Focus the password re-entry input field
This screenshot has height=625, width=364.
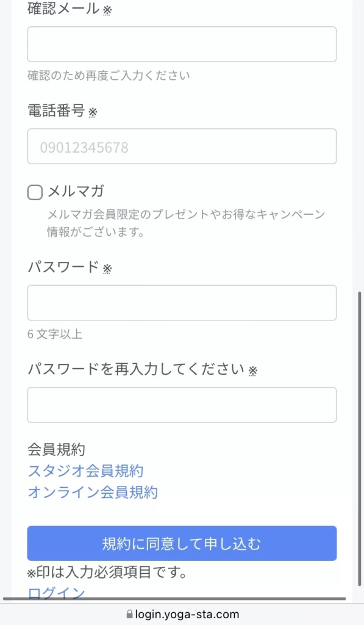coord(182,405)
